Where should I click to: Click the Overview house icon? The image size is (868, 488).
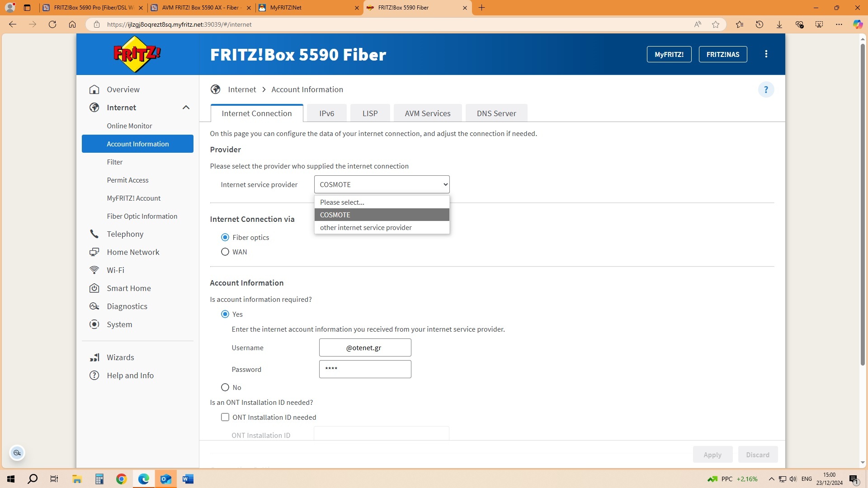pos(94,89)
